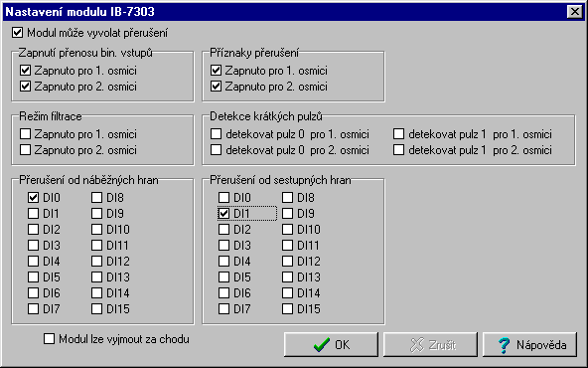The width and height of the screenshot is (588, 368).
Task: Check DI10 in náběžných hran group
Action: click(96, 229)
